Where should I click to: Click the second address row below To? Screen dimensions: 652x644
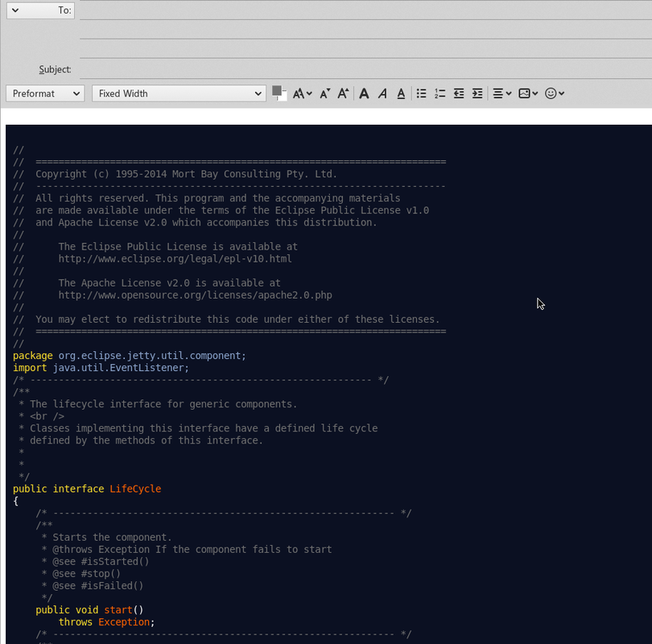[x=366, y=30]
